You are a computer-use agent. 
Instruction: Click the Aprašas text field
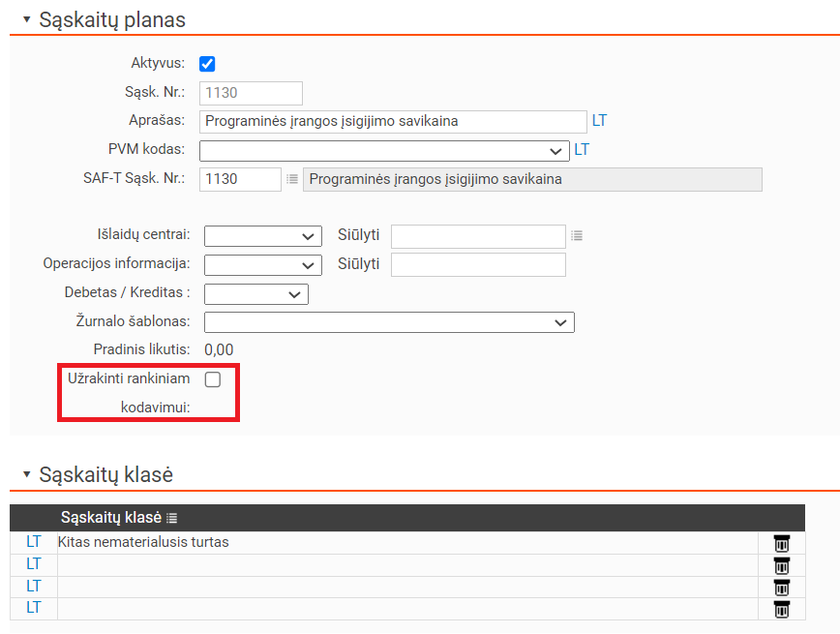393,122
